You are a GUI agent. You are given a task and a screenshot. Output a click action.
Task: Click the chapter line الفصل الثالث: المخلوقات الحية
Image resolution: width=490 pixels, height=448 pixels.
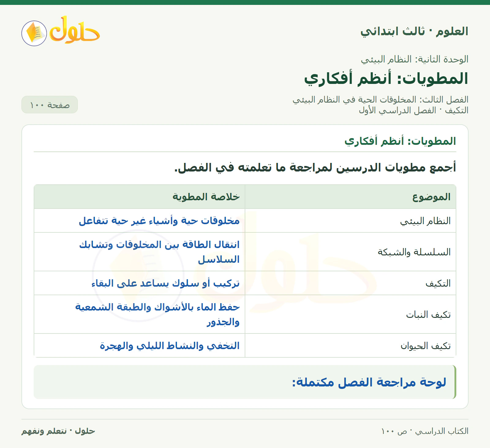coord(380,100)
